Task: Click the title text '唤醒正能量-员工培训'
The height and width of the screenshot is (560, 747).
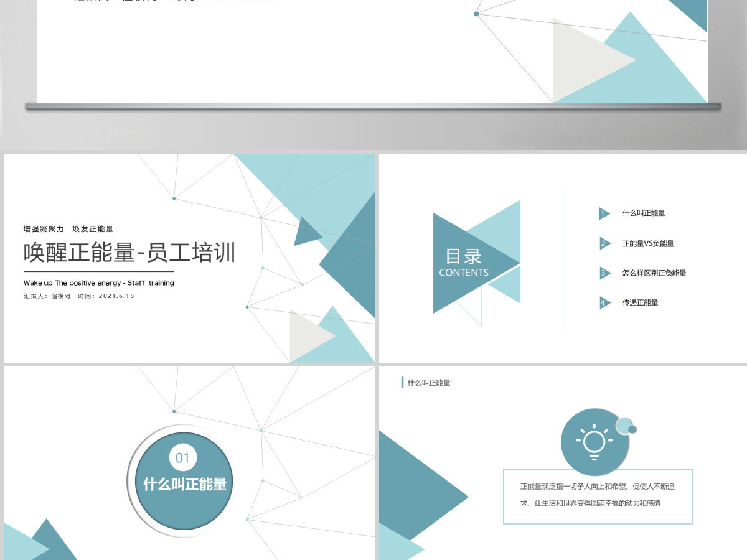Action: 129,253
